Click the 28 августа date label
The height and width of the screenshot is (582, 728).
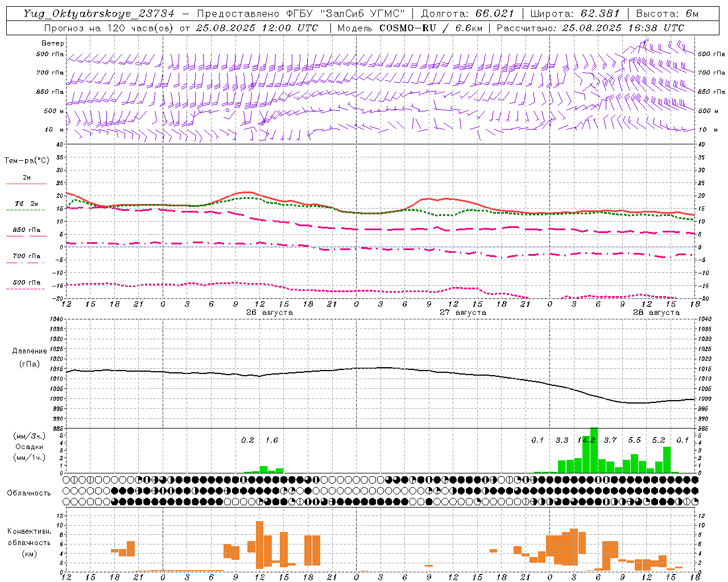point(656,313)
